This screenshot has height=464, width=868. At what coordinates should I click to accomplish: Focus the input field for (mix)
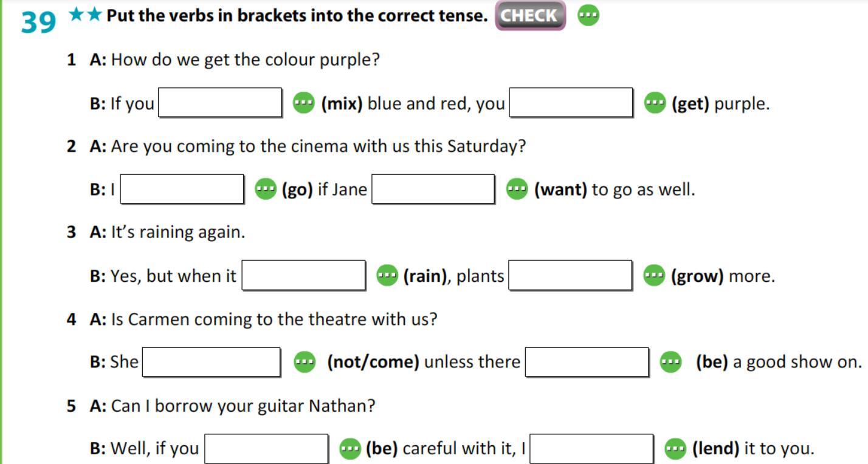coord(220,103)
